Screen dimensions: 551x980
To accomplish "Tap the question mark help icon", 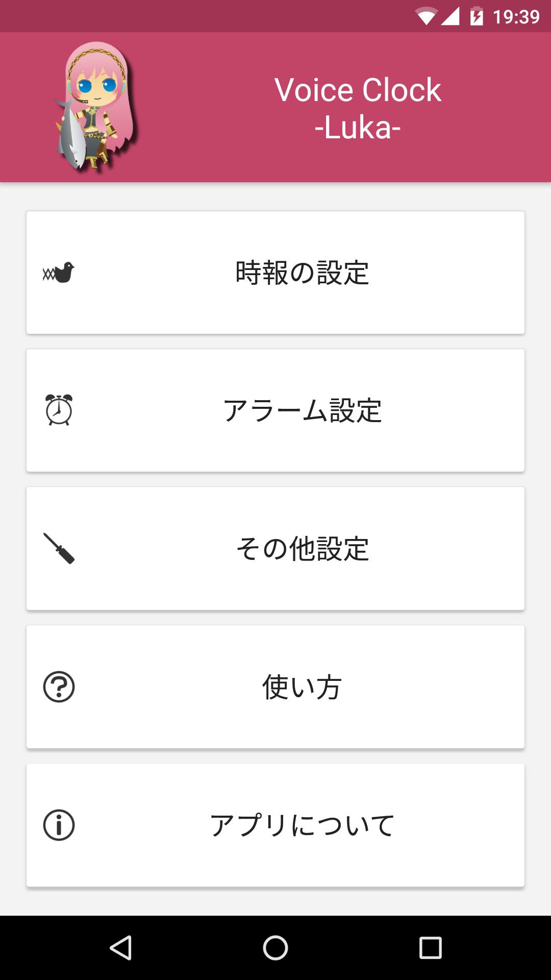I will point(59,687).
